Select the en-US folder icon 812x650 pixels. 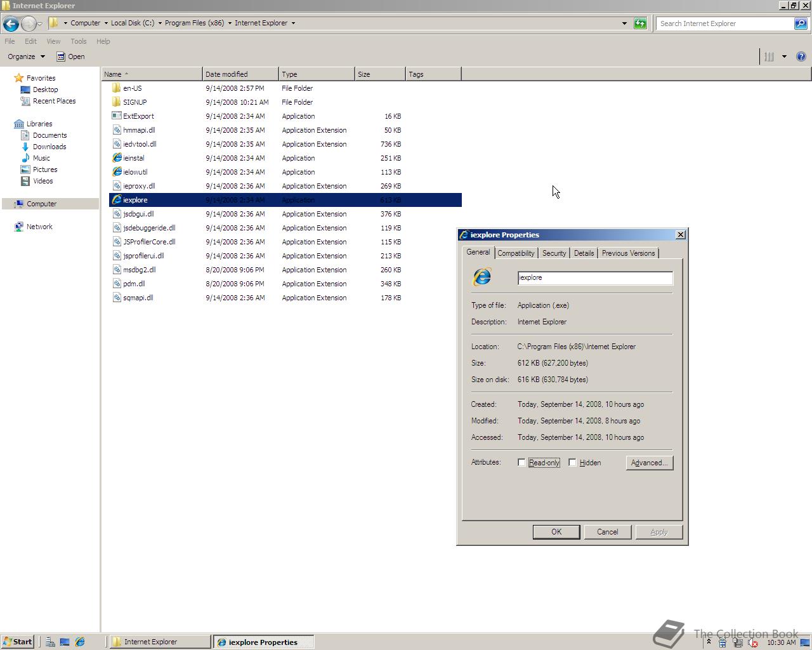pos(116,88)
